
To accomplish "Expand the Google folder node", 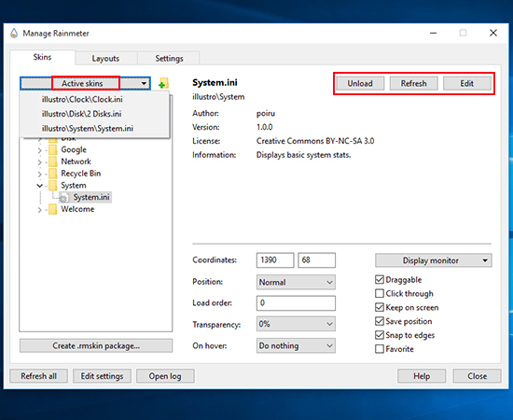I will pos(39,150).
